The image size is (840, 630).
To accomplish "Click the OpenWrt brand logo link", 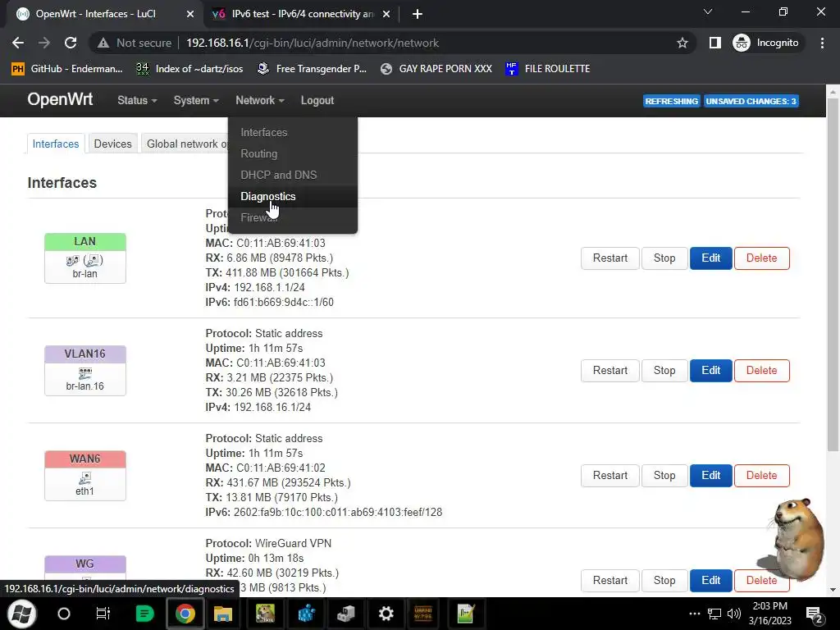I will [60, 99].
